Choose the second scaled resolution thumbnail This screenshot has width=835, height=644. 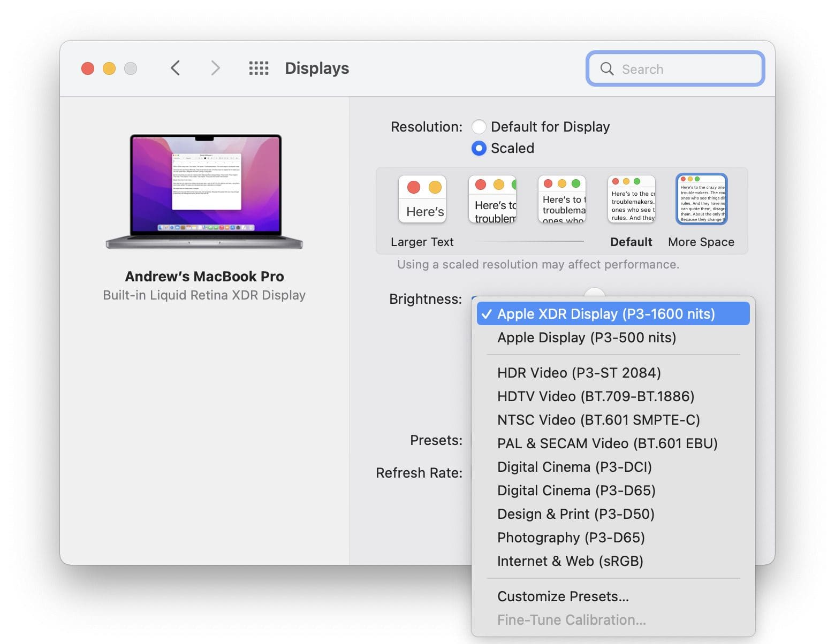pos(492,199)
